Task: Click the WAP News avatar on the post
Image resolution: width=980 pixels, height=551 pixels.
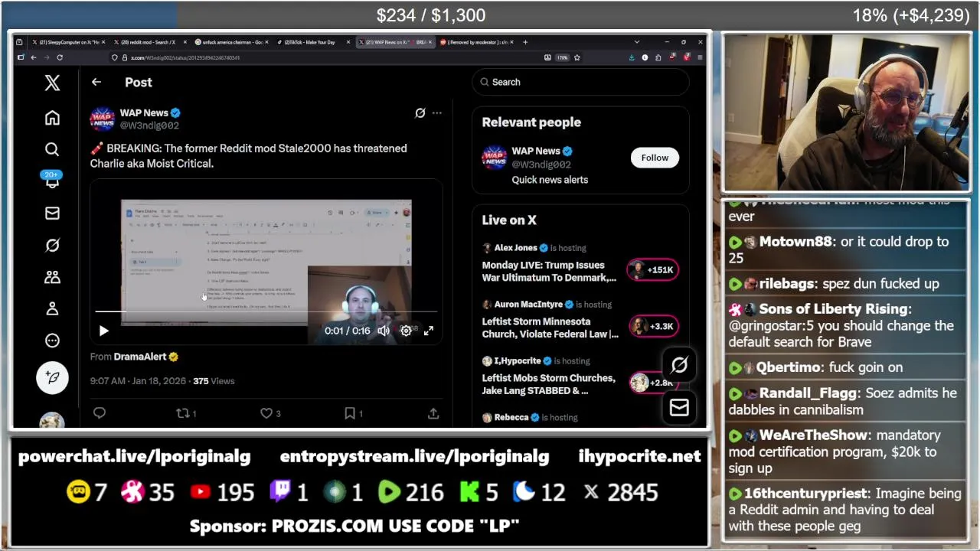Action: pyautogui.click(x=103, y=119)
